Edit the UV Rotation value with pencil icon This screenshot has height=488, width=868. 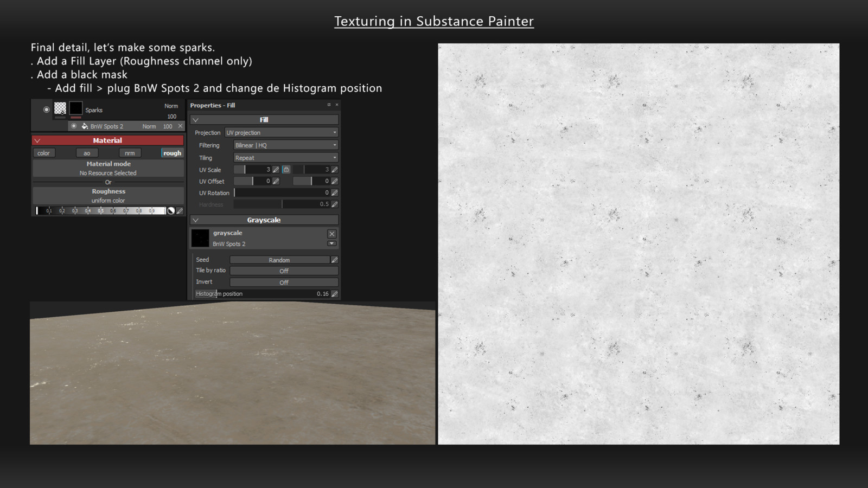pos(335,193)
